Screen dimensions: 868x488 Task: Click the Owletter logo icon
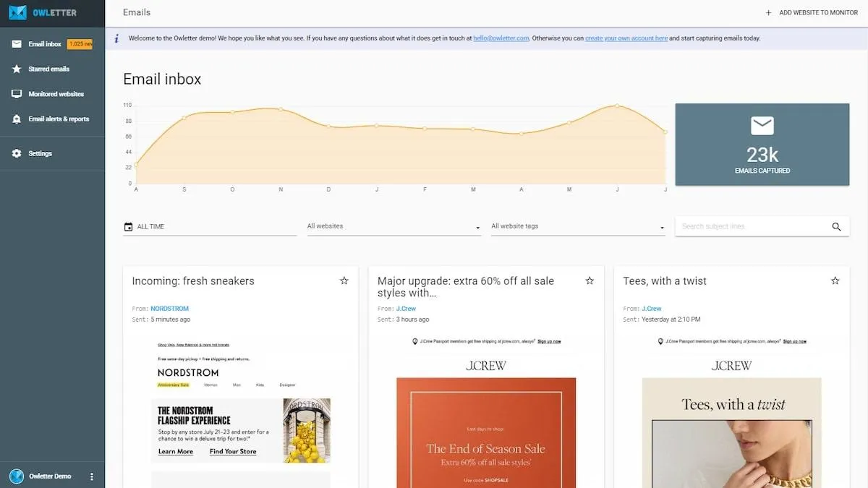click(x=17, y=12)
